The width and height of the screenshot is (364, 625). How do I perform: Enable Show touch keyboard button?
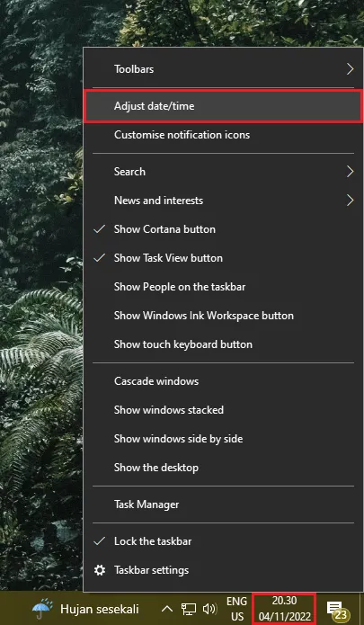point(224,344)
